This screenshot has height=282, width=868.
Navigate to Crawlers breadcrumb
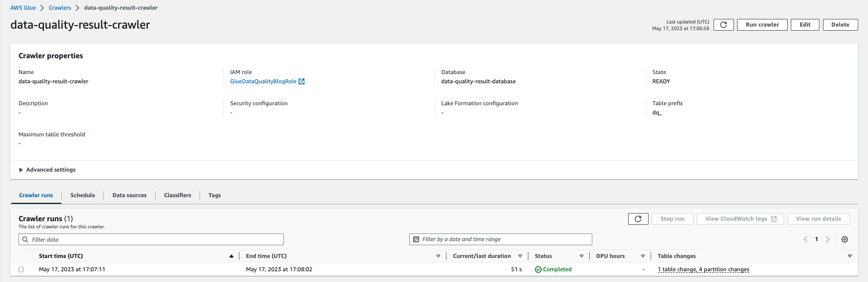[60, 8]
